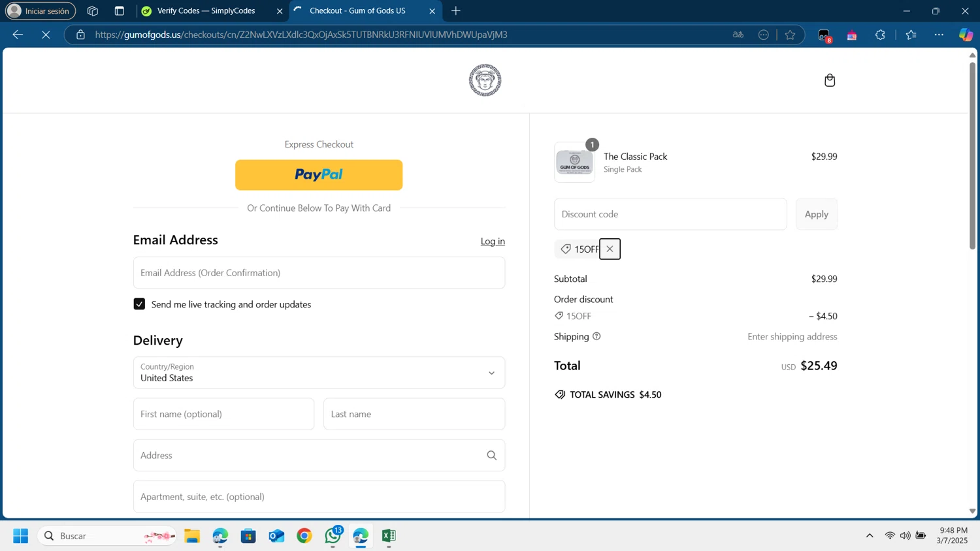Image resolution: width=980 pixels, height=551 pixels.
Task: Focus the Email Address input field
Action: (x=319, y=273)
